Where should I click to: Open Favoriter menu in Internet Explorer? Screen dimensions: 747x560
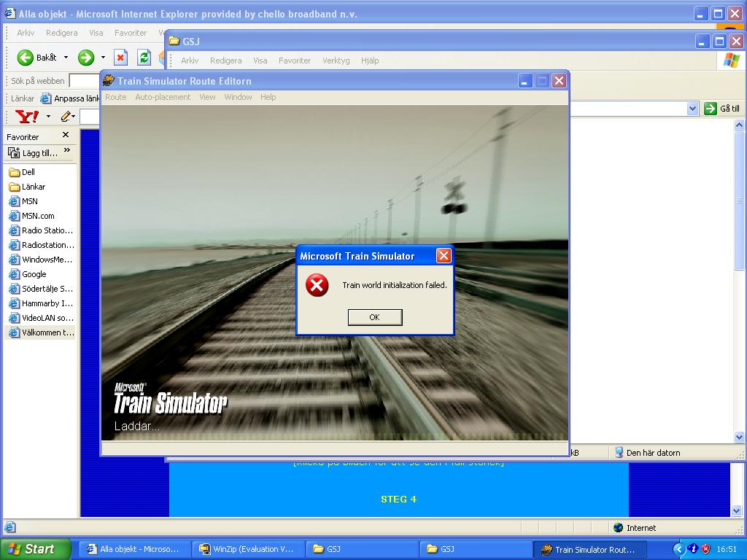coord(131,33)
